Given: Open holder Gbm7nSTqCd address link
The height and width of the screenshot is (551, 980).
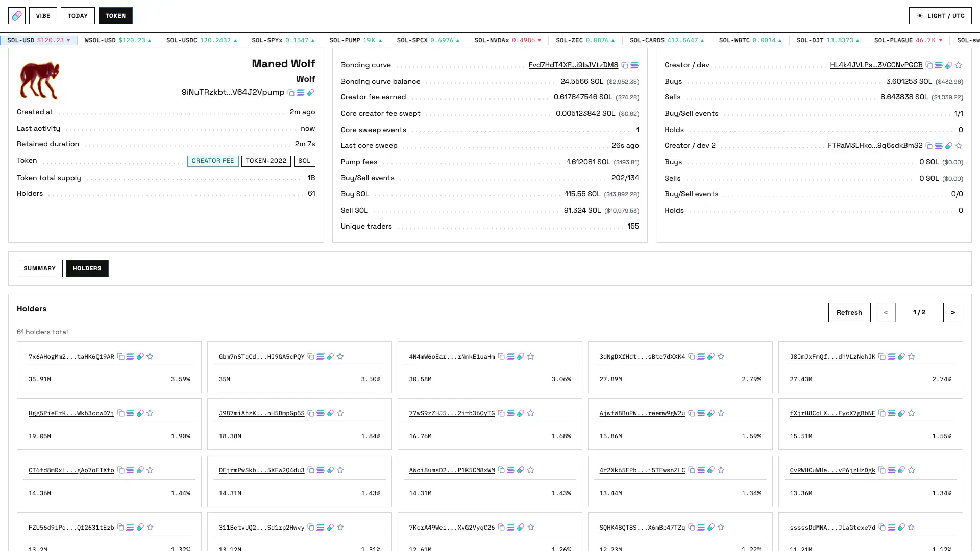Looking at the screenshot, I should (x=262, y=357).
